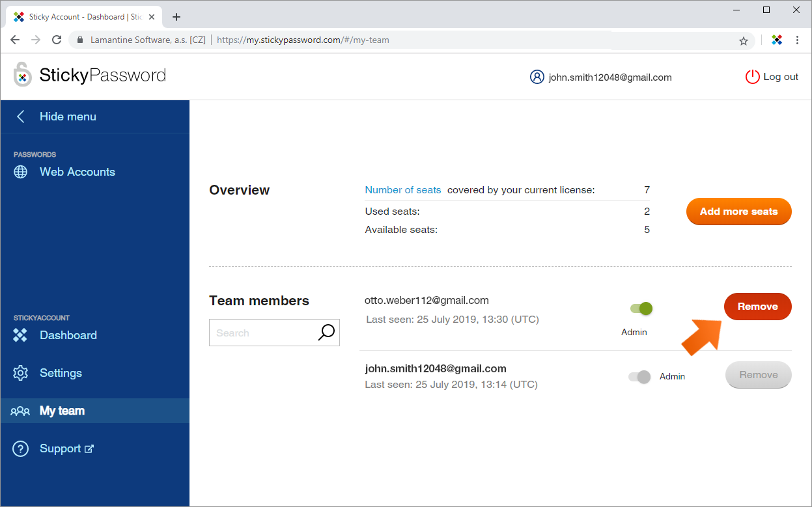Viewport: 812px width, 507px height.
Task: Click the Hide menu back chevron
Action: tap(21, 116)
